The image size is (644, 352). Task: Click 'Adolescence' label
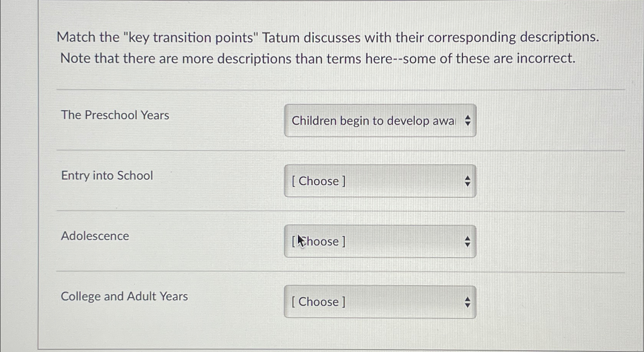pyautogui.click(x=95, y=236)
